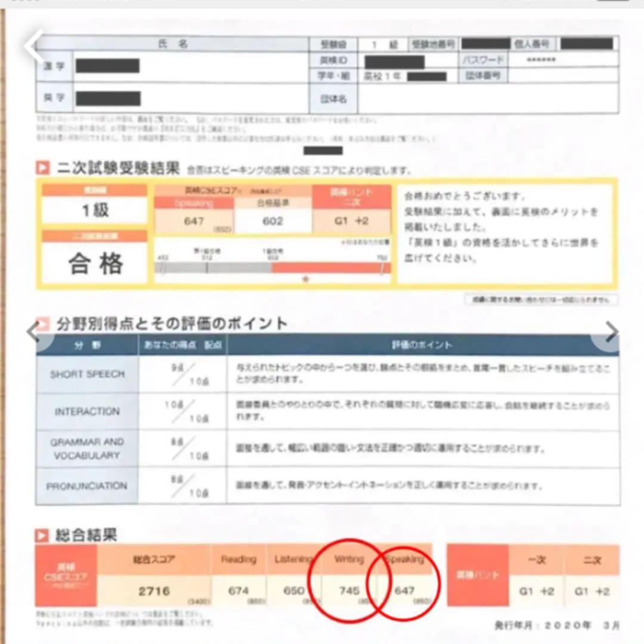Click the '発行年月: 2020年 3月' date
The width and height of the screenshot is (644, 644).
(557, 626)
